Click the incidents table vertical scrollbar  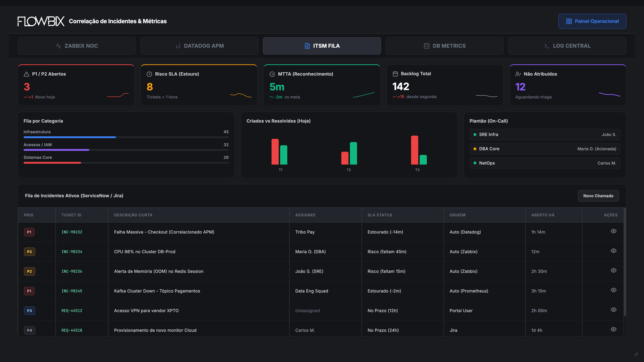625,262
